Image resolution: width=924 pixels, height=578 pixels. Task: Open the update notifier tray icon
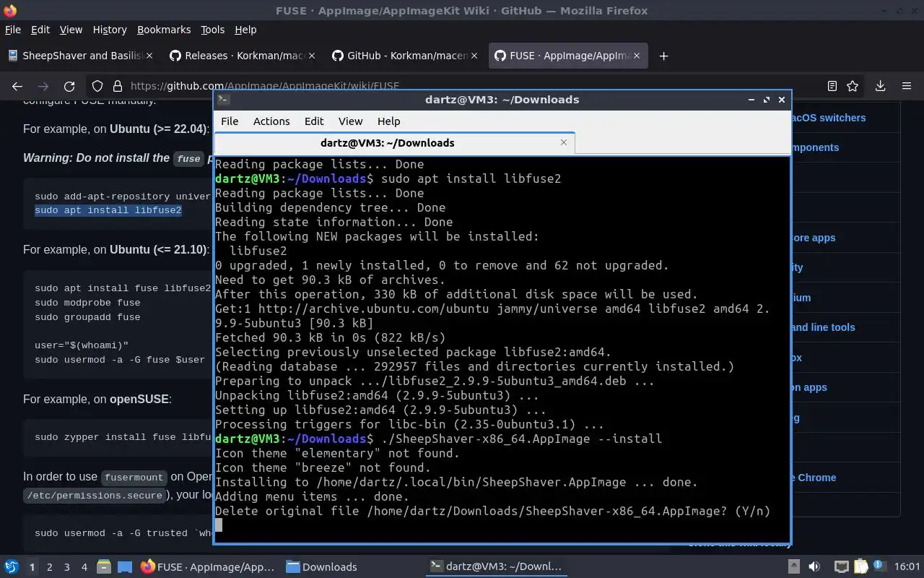(x=880, y=567)
